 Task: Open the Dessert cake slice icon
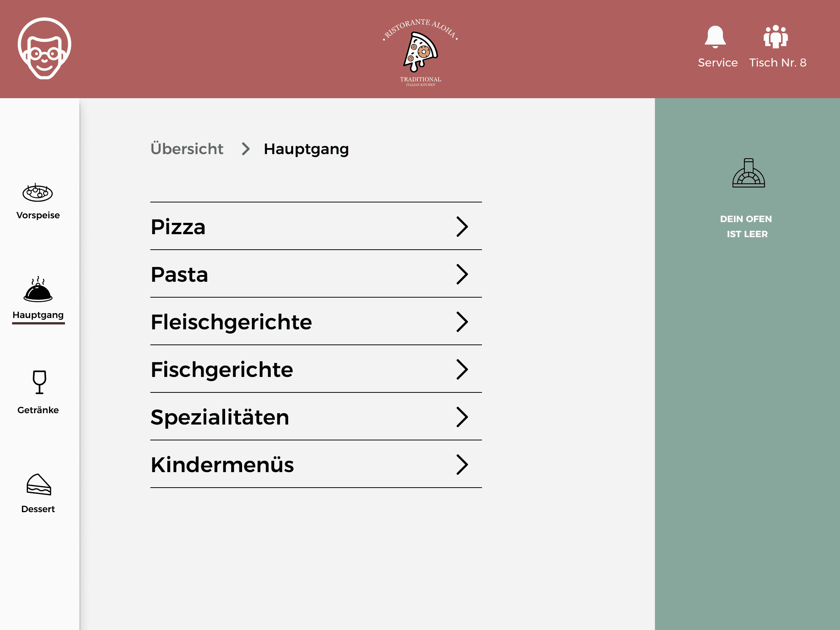click(39, 485)
